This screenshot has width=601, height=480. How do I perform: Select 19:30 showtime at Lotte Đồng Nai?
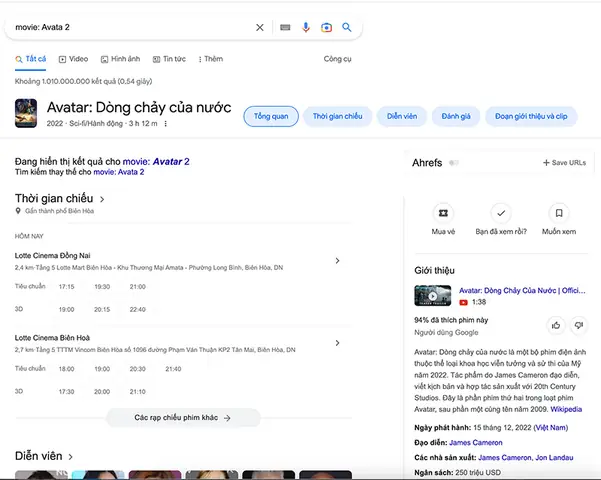click(102, 287)
